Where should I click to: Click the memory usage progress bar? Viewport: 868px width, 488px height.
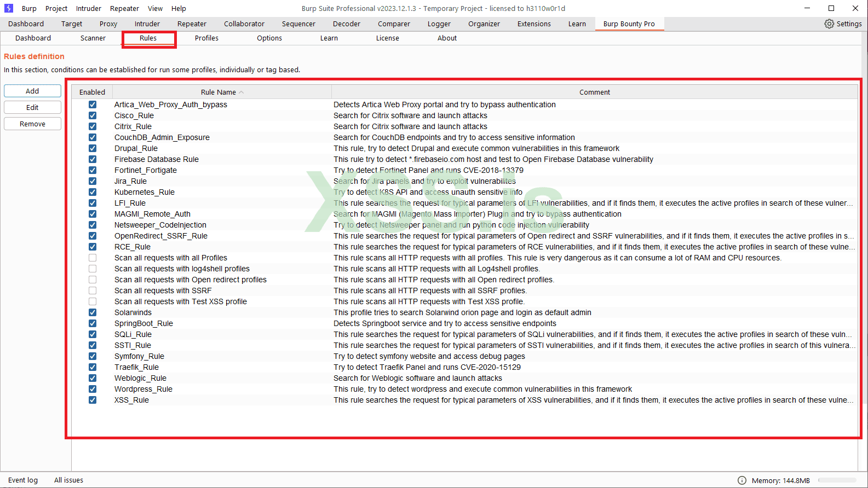[838, 480]
